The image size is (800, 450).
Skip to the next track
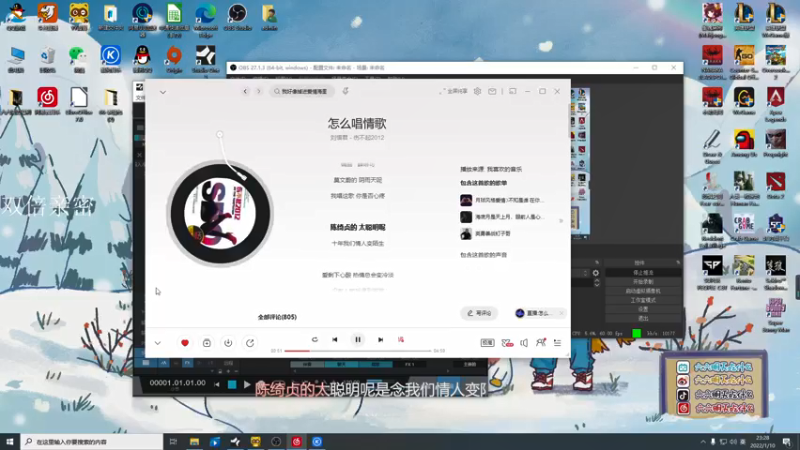click(x=381, y=339)
